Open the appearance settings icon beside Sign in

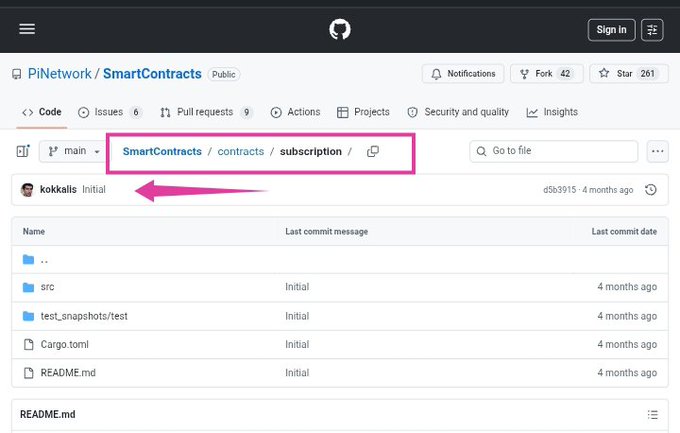[x=652, y=30]
